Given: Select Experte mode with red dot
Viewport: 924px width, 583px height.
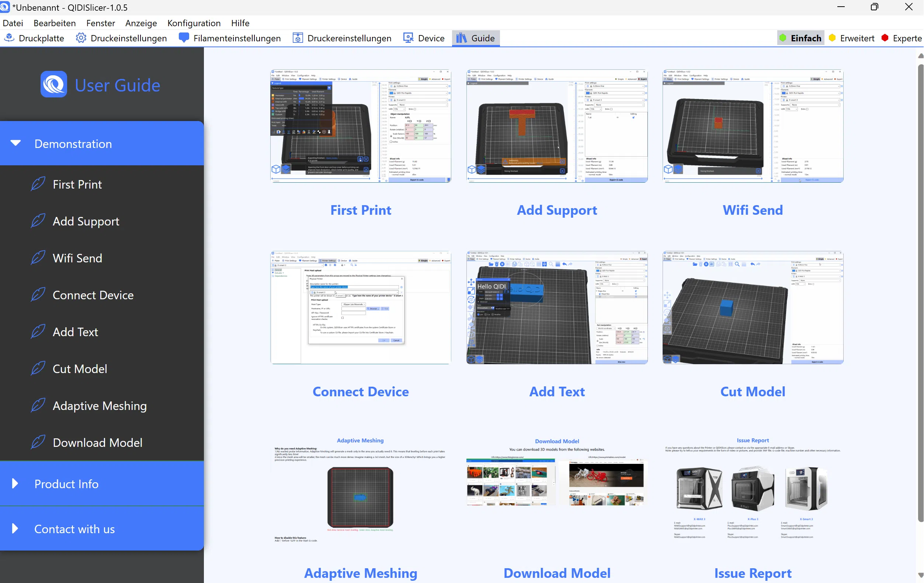Looking at the screenshot, I should click(x=902, y=38).
